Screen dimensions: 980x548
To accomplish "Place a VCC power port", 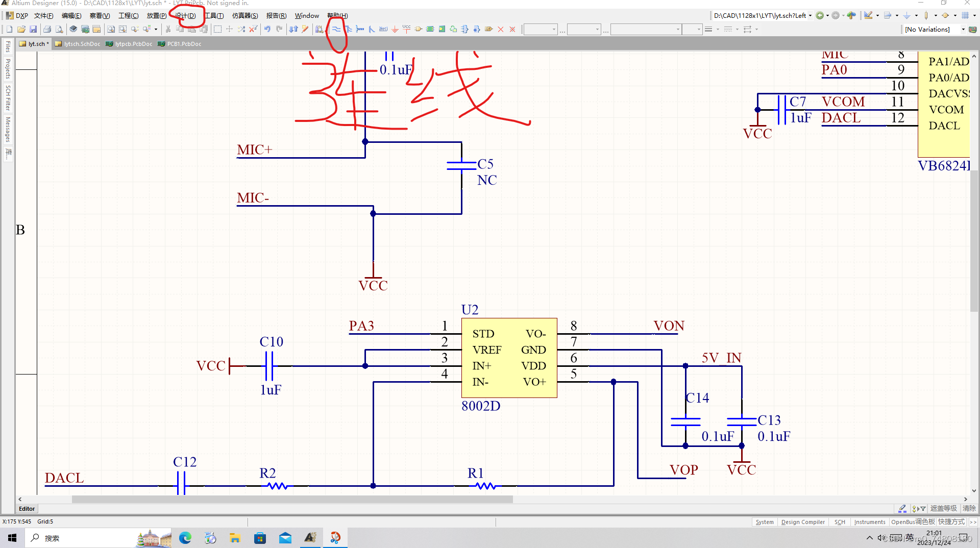I will click(406, 29).
